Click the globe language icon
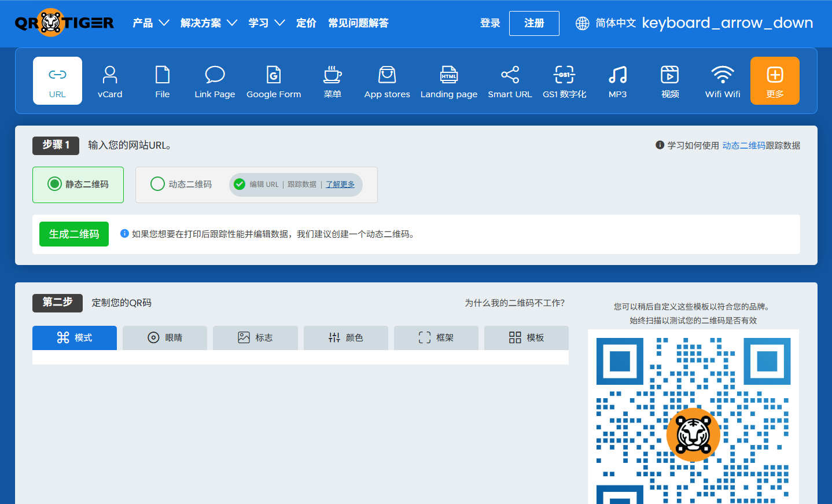 click(x=583, y=23)
